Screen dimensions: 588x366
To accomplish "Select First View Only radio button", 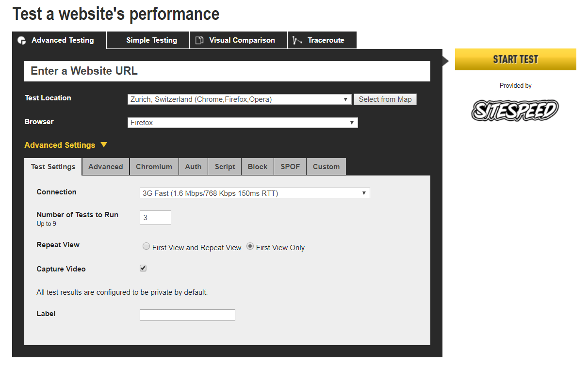I will tap(250, 247).
